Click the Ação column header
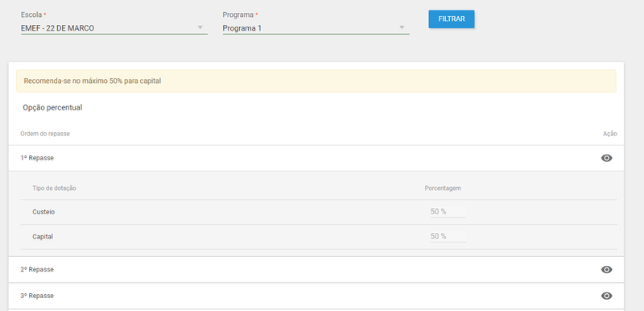The width and height of the screenshot is (644, 311). (610, 134)
